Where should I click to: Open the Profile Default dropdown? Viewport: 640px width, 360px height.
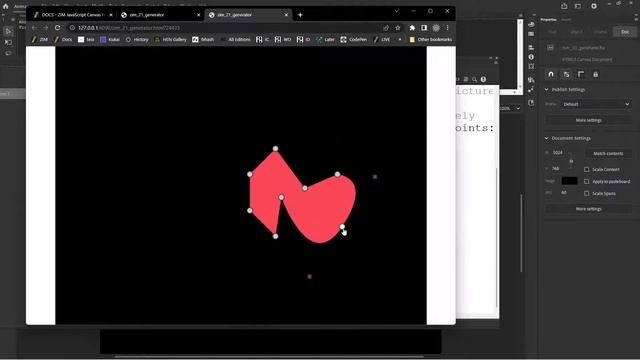point(596,104)
